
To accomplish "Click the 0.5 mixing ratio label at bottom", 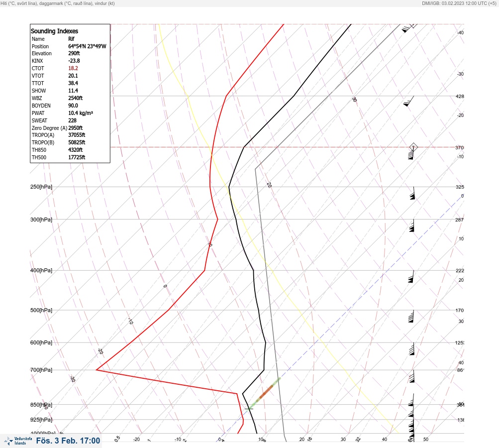I will (x=117, y=439).
